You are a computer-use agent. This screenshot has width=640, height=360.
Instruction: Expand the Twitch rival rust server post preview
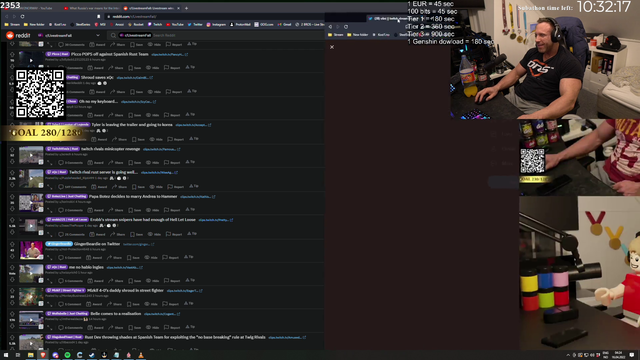pos(49,187)
